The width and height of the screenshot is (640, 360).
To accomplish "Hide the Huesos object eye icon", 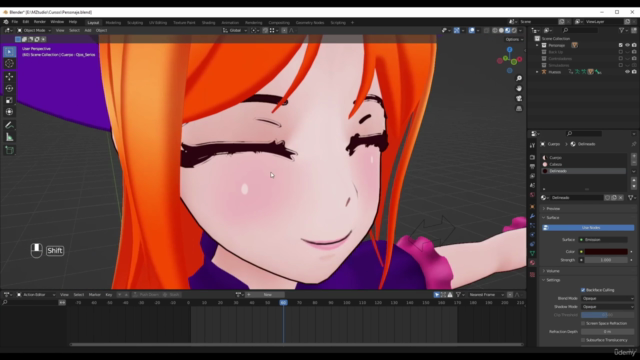I will [x=627, y=72].
